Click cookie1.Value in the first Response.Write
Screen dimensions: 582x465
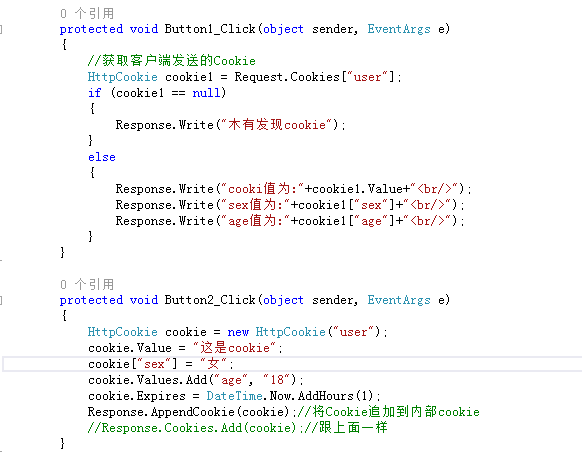click(x=357, y=189)
